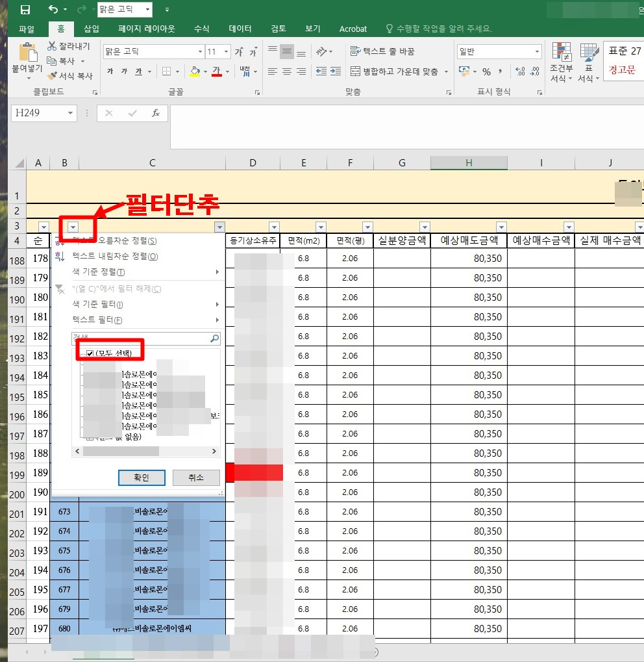644x662 pixels.
Task: Click the fill color yellow bucket swatch
Action: tap(195, 71)
